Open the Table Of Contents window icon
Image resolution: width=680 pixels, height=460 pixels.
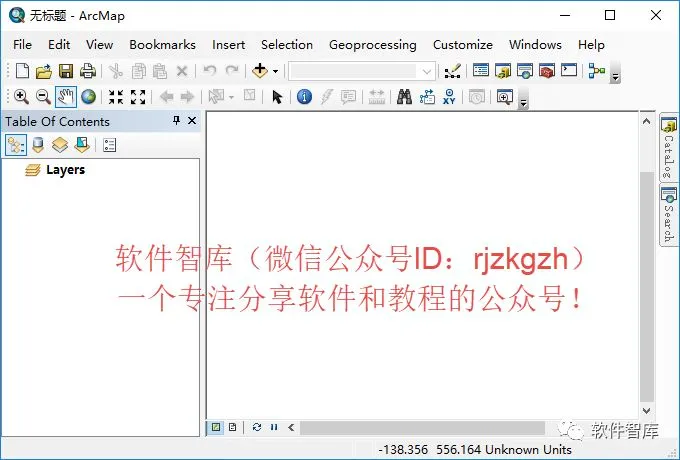[481, 71]
